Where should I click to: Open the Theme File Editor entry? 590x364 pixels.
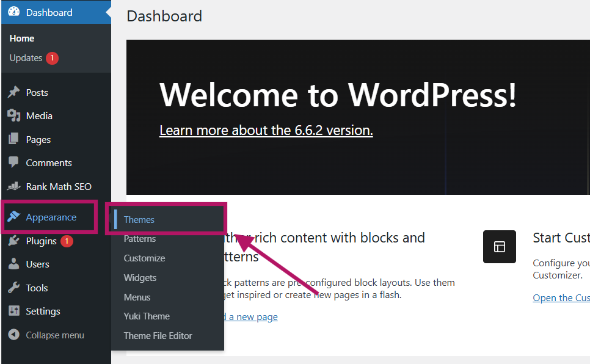(158, 336)
